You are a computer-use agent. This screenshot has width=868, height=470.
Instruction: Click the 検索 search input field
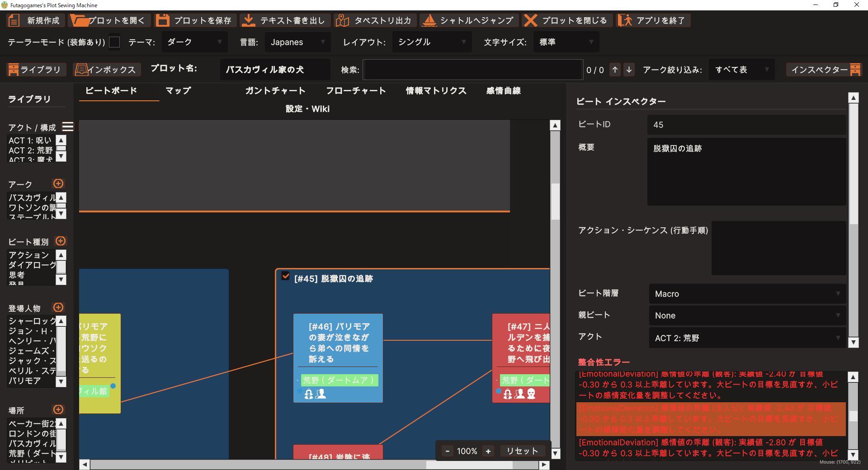click(x=473, y=70)
